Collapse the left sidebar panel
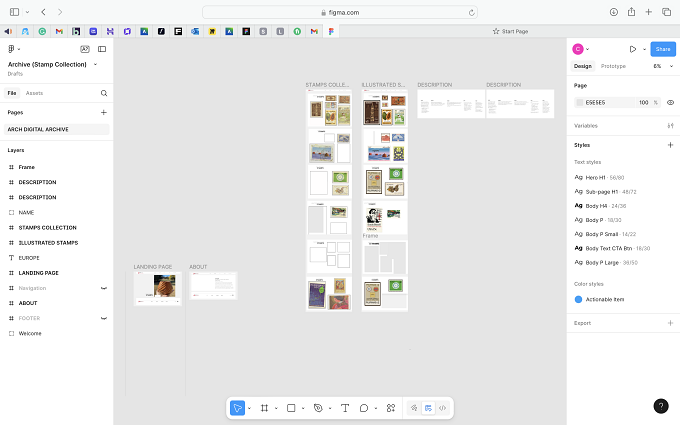Viewport: 680px width, 425px height. [102, 49]
